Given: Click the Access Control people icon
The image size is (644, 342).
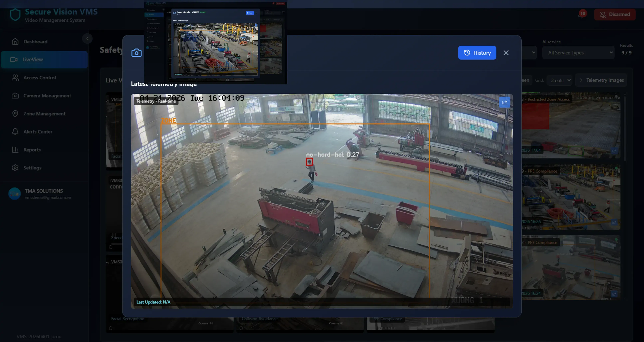Looking at the screenshot, I should coord(15,78).
